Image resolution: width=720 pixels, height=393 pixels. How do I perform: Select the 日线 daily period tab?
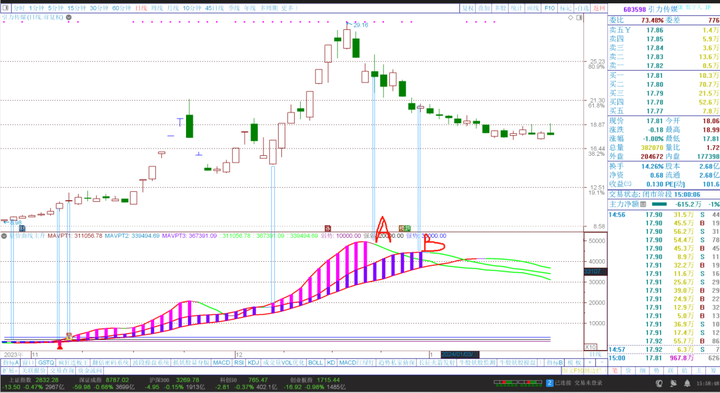141,8
